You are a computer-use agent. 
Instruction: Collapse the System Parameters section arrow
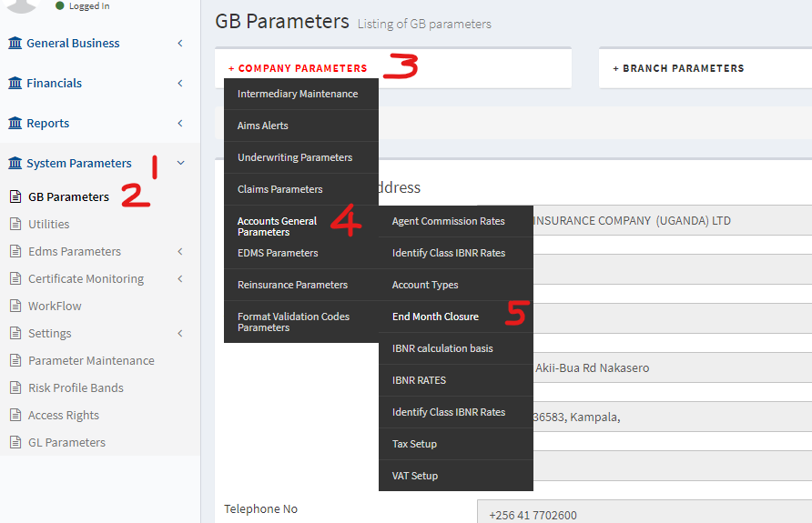(x=180, y=163)
